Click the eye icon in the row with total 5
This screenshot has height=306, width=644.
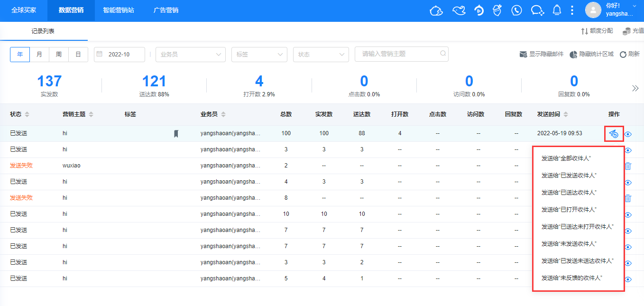pyautogui.click(x=628, y=279)
